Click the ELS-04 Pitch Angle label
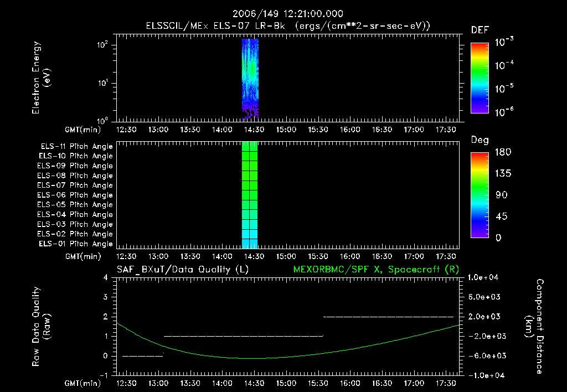567x392 pixels. [75, 214]
